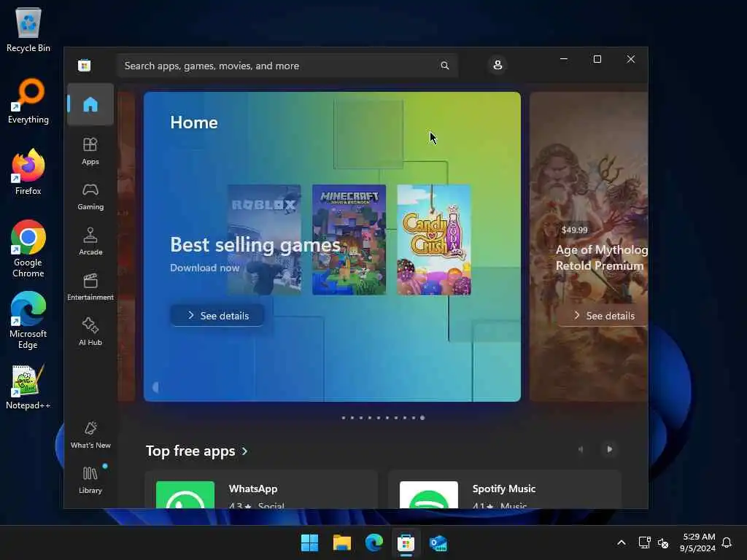Click the Microsoft Store logo icon
Viewport: 747px width, 560px height.
click(x=85, y=65)
